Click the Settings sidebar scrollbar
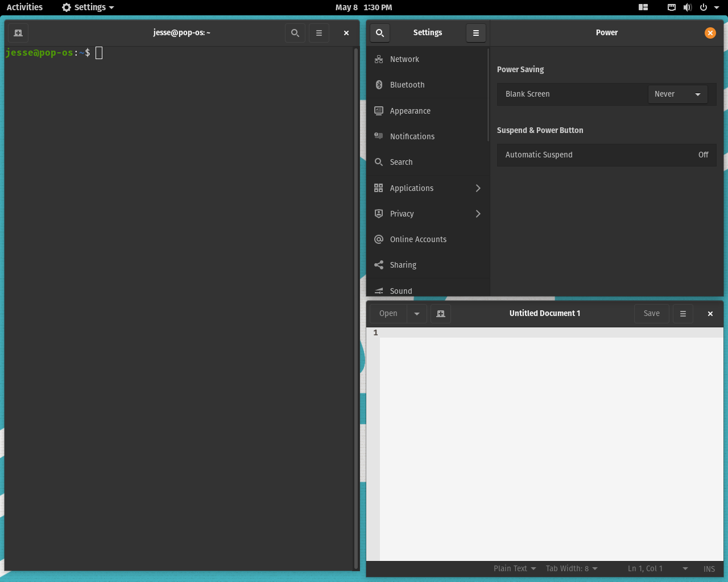728x582 pixels. [488, 95]
